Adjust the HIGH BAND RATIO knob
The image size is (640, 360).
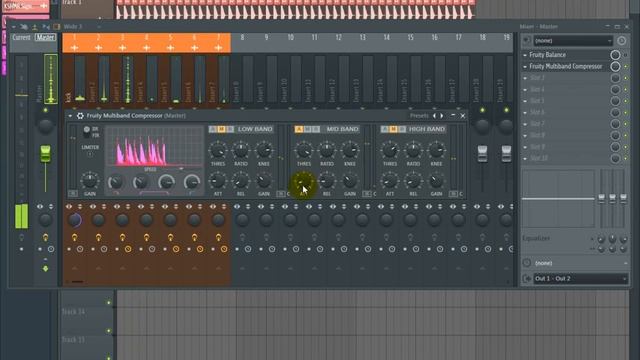coord(413,150)
